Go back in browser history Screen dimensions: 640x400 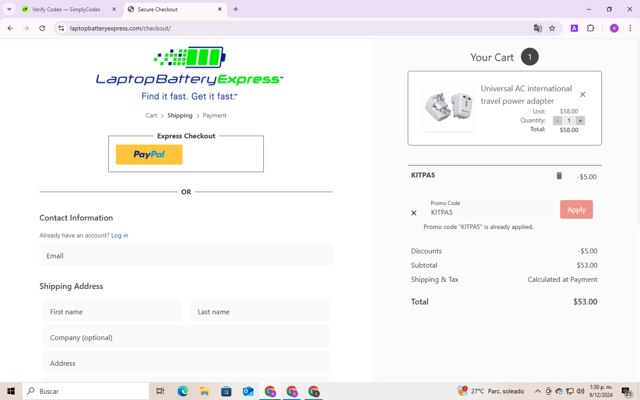pos(10,28)
